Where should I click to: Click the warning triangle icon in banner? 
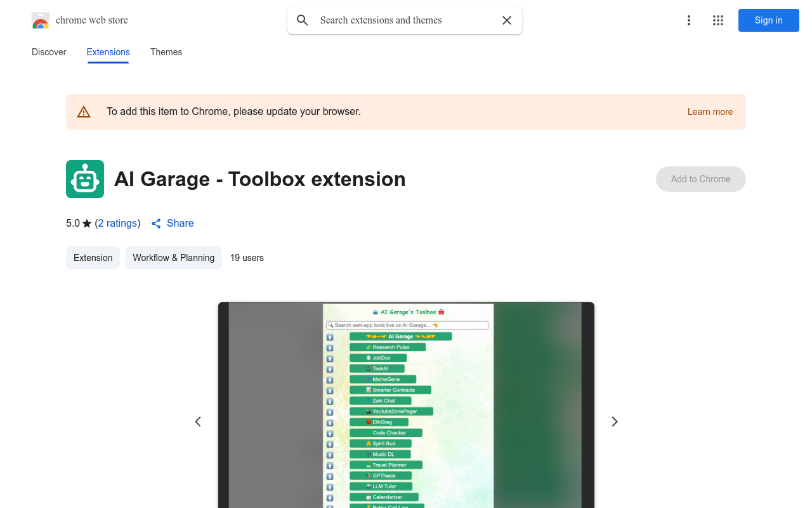click(84, 112)
